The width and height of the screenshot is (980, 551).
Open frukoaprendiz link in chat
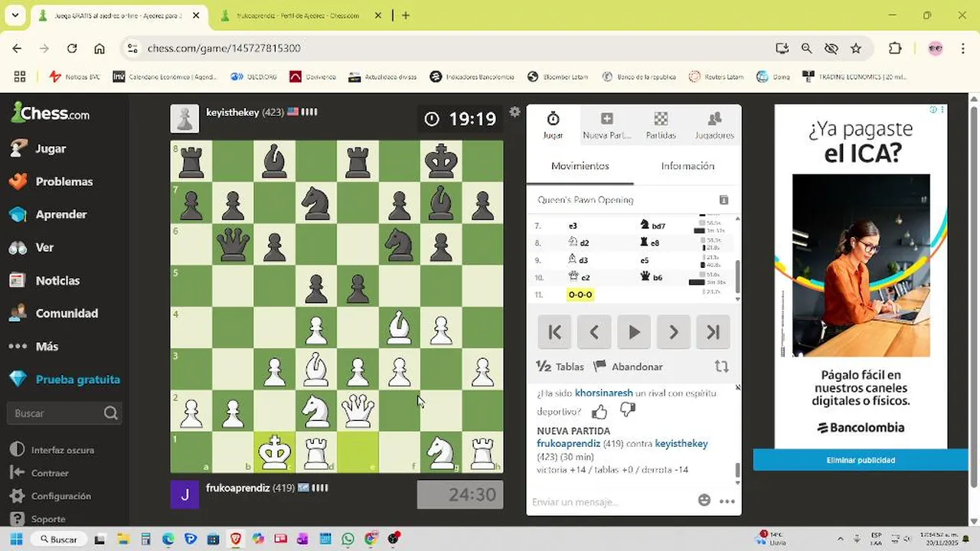(x=568, y=444)
